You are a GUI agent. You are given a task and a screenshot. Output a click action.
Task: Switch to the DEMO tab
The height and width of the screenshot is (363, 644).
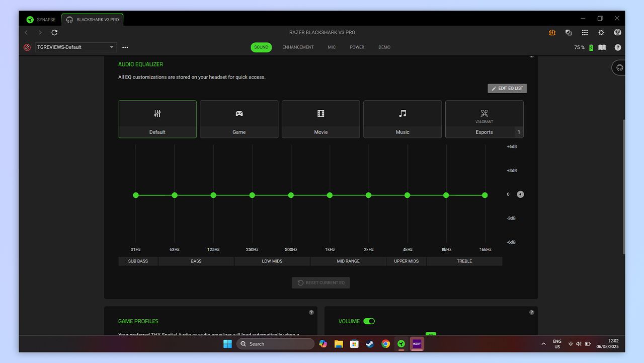point(384,47)
